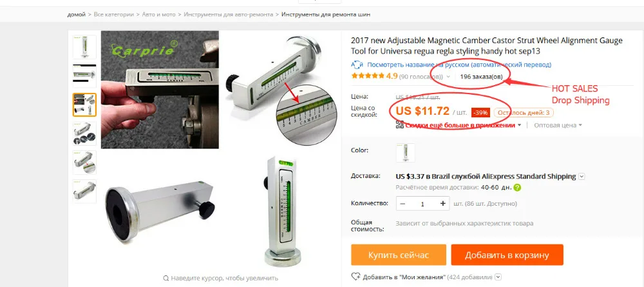
Task: Select the product color swatch option
Action: point(405,153)
